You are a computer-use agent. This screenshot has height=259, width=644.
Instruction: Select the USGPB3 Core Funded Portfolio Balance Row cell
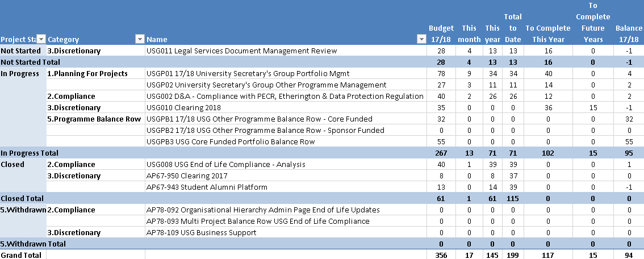click(x=230, y=141)
